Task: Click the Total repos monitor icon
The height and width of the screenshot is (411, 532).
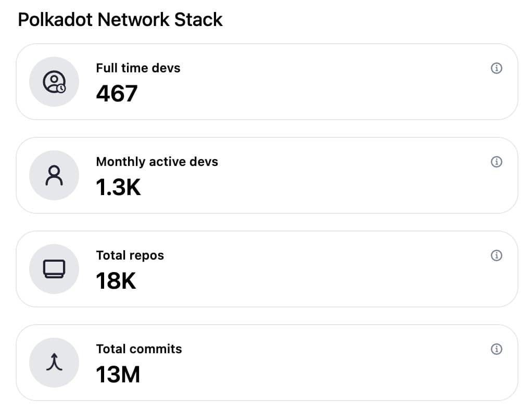Action: click(x=54, y=269)
